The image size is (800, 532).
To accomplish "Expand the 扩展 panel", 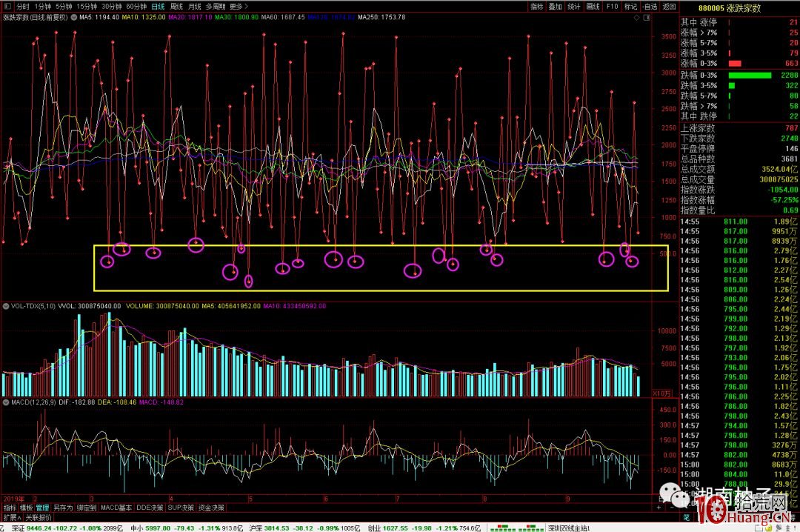I will (13, 517).
